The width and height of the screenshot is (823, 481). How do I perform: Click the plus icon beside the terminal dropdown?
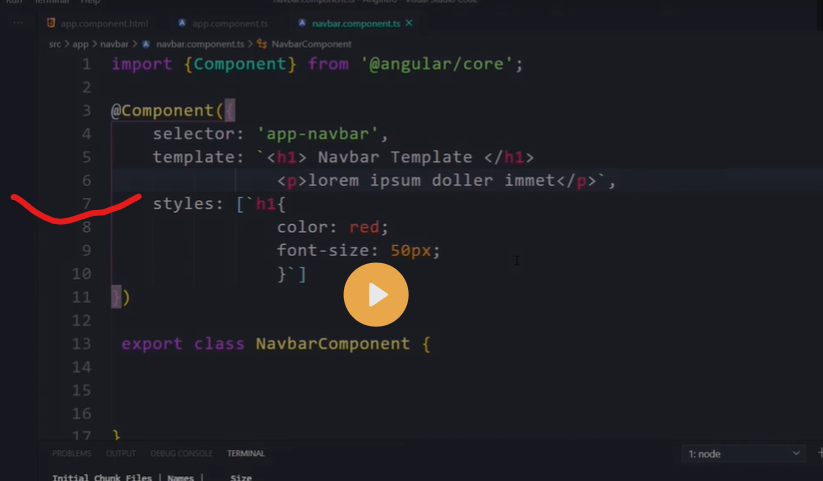pyautogui.click(x=819, y=454)
